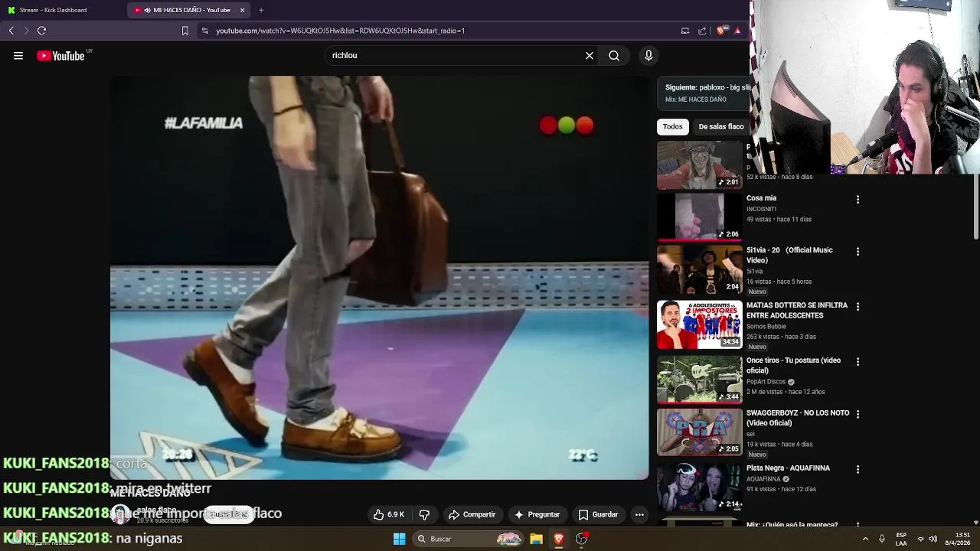Open Plata Negra video thumbnail
Screen dimensions: 980x551
700,487
